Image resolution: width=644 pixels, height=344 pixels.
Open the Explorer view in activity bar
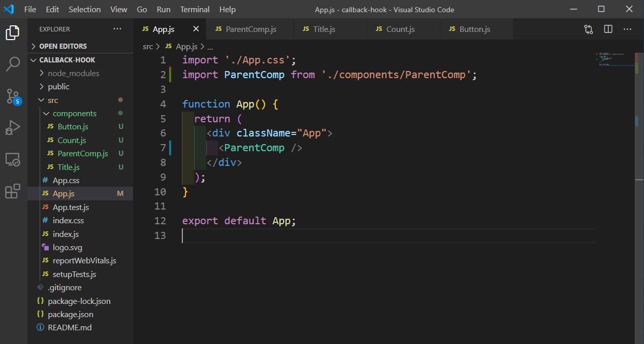(13, 33)
